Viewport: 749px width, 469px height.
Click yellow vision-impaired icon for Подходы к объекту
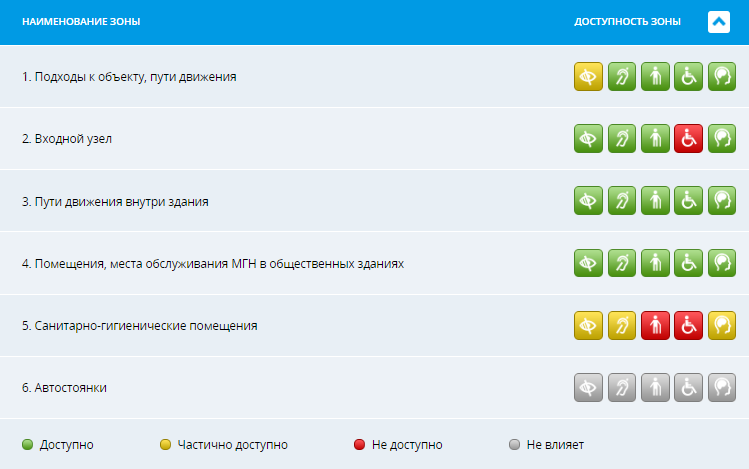coord(588,76)
